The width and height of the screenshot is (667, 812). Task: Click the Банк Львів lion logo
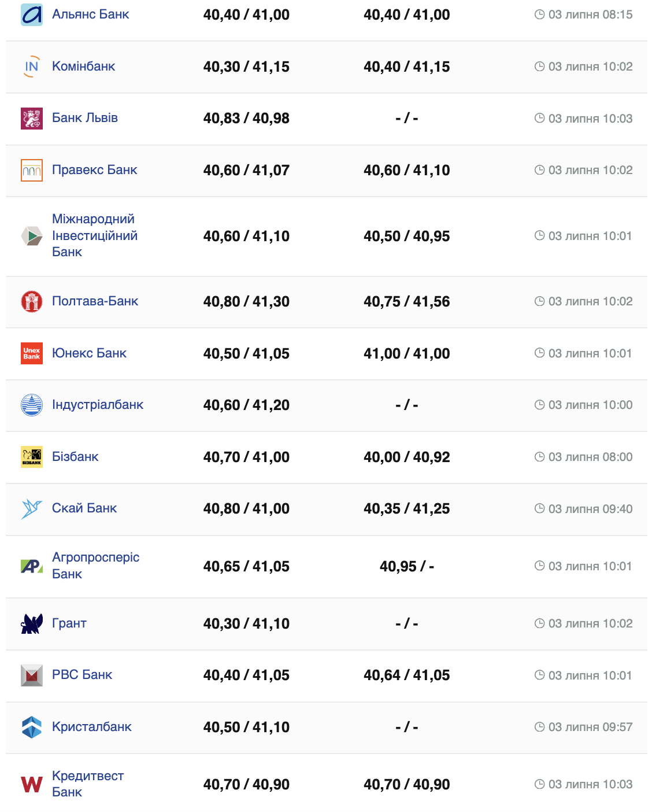(32, 119)
